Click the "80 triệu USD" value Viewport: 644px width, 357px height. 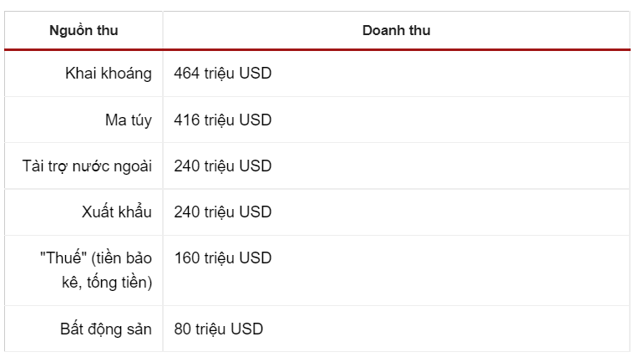tap(219, 329)
